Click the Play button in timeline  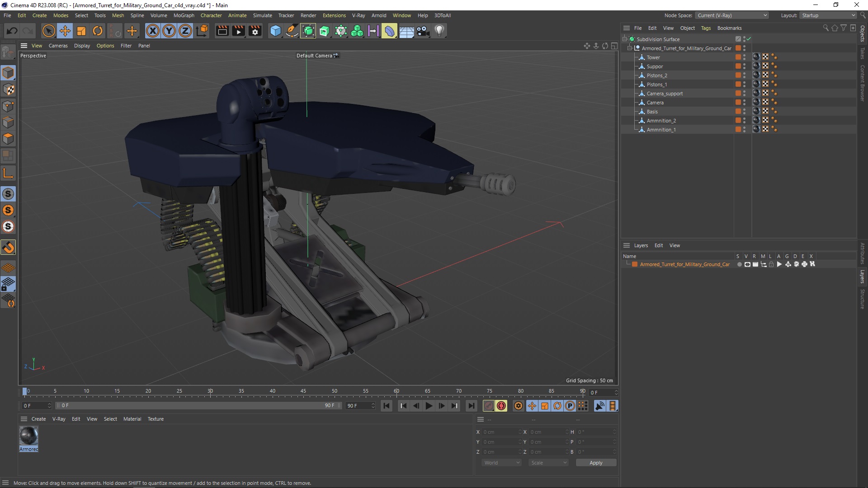(428, 406)
